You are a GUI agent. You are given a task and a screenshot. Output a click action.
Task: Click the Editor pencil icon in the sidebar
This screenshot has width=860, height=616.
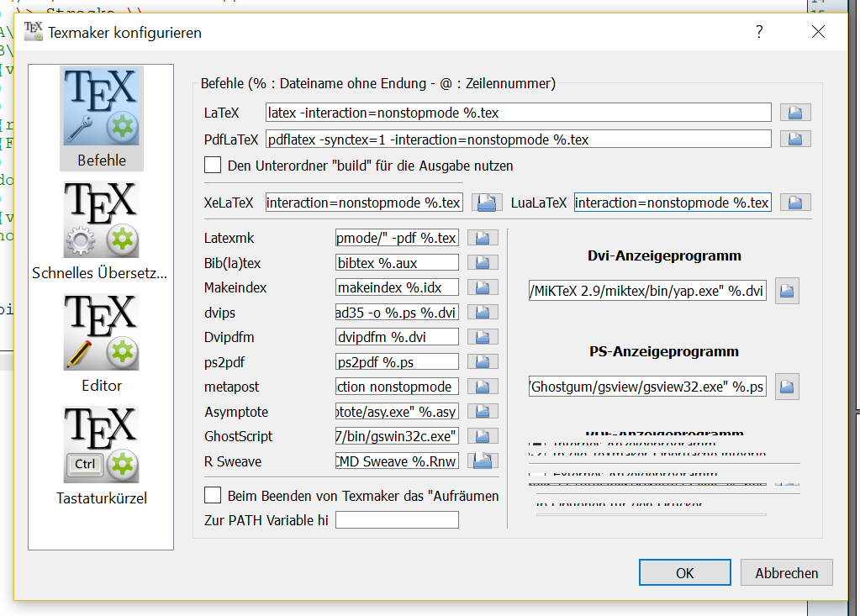coord(101,332)
